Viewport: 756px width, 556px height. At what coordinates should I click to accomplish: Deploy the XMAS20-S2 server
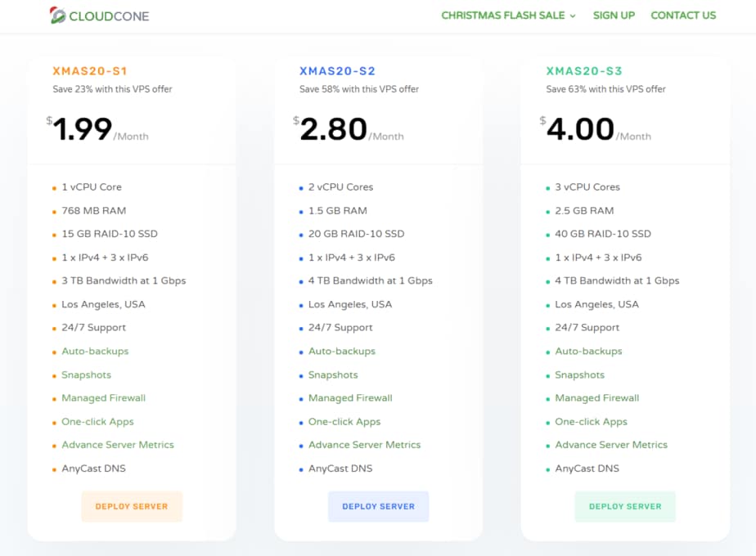pyautogui.click(x=378, y=506)
